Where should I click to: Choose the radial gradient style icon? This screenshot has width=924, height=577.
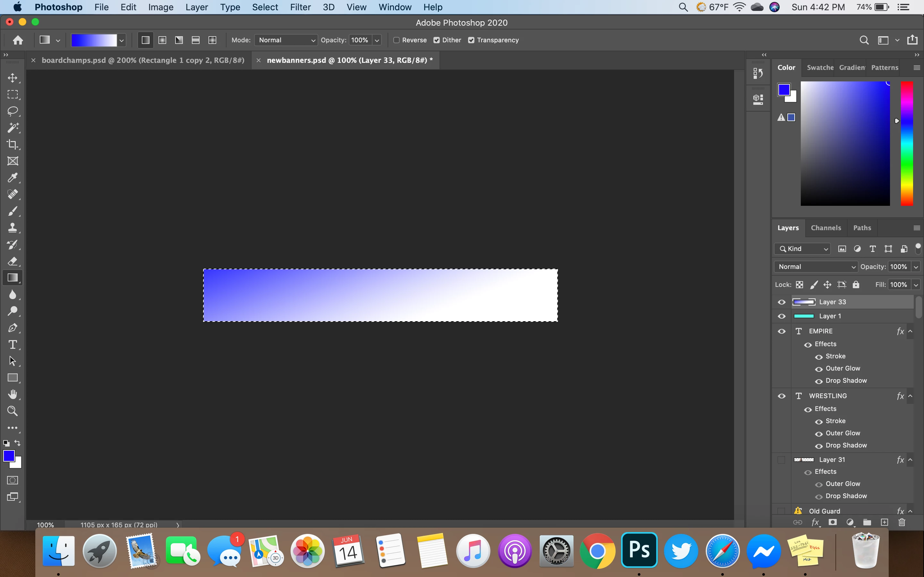pyautogui.click(x=162, y=40)
